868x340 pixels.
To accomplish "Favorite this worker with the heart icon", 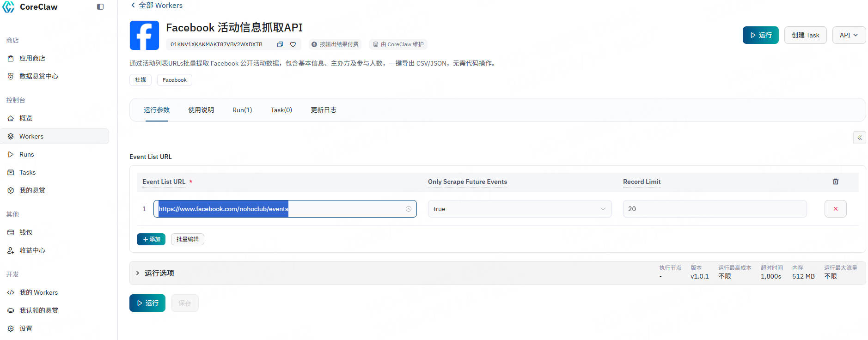I will point(293,44).
